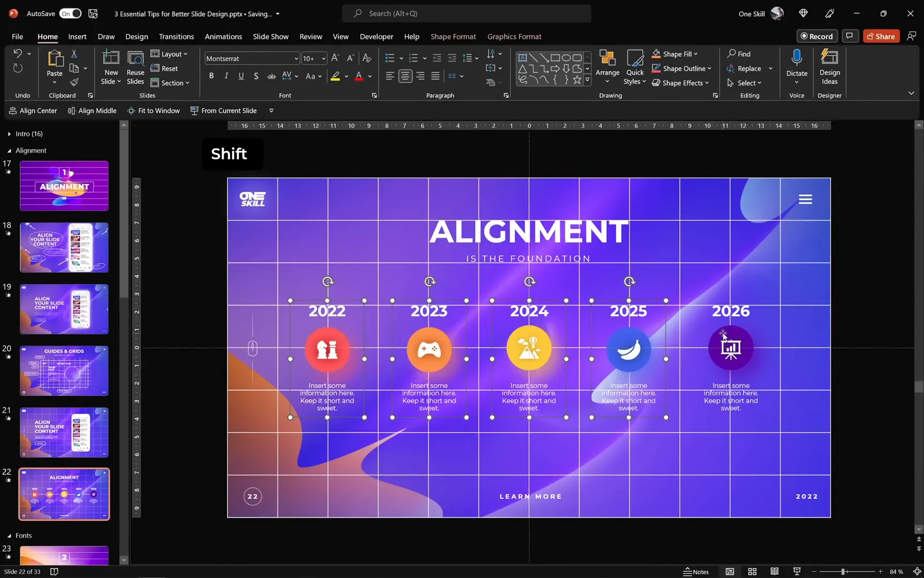The width and height of the screenshot is (924, 578).
Task: Open the Transitions tab
Action: click(176, 36)
